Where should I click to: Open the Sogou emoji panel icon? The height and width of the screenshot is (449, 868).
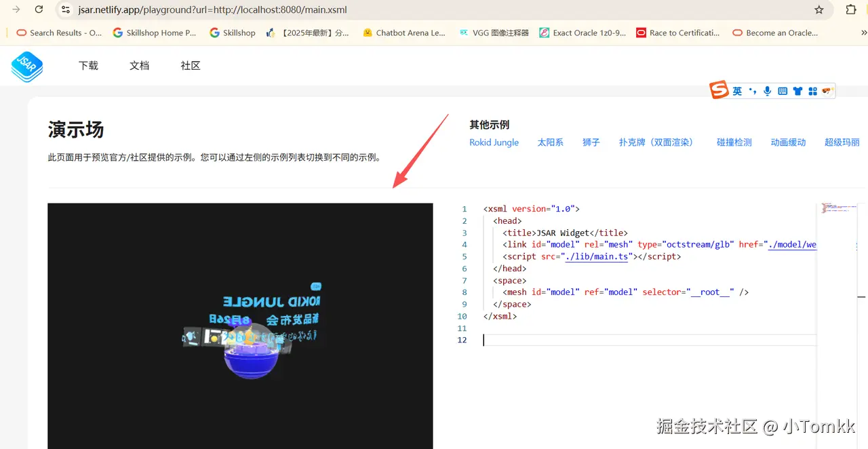click(x=826, y=90)
